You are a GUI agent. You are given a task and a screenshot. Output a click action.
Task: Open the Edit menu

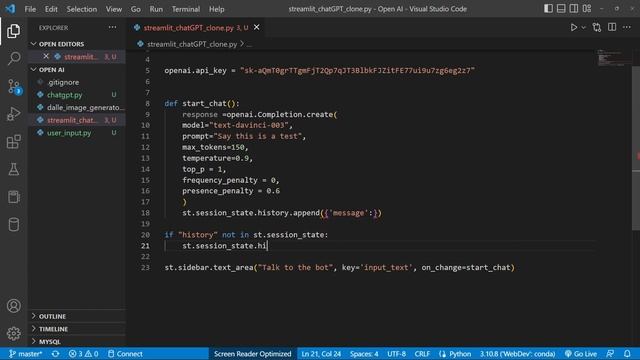(x=51, y=9)
